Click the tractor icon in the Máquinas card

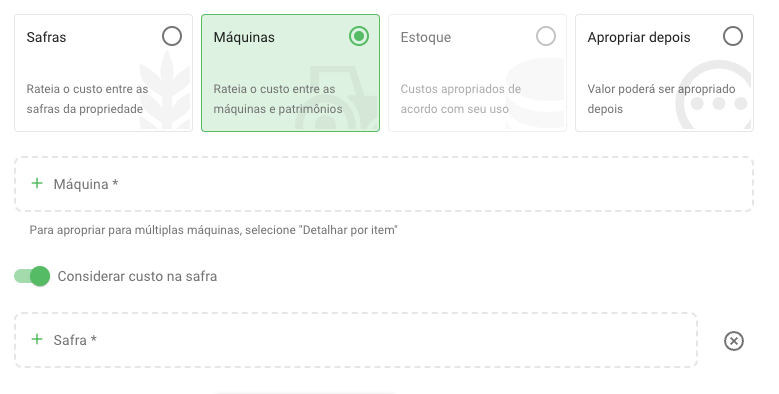coord(337,98)
